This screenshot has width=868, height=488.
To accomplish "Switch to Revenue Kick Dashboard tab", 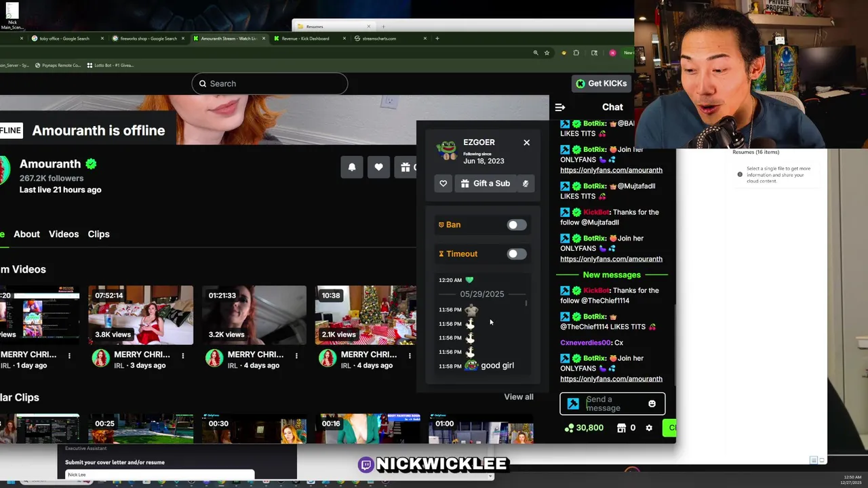I will pos(305,39).
